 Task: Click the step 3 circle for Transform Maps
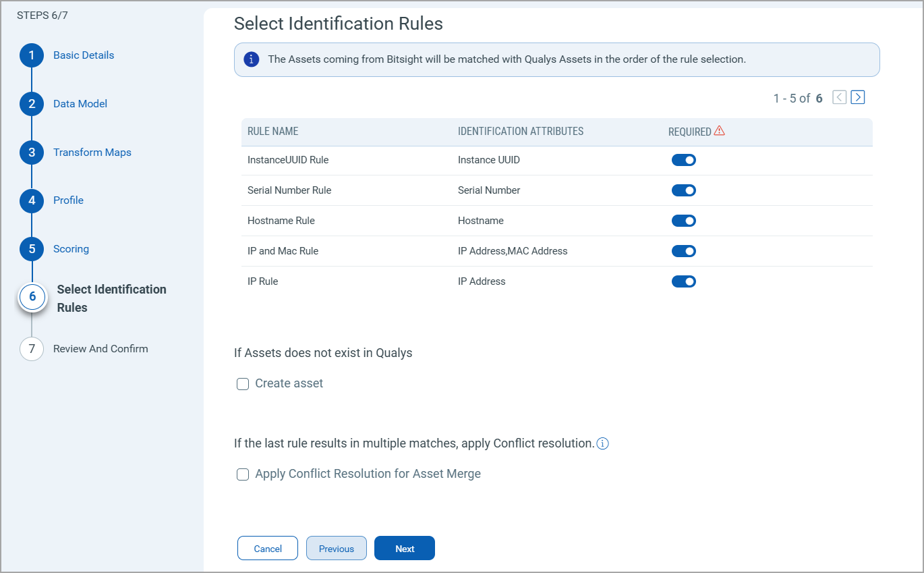tap(31, 153)
